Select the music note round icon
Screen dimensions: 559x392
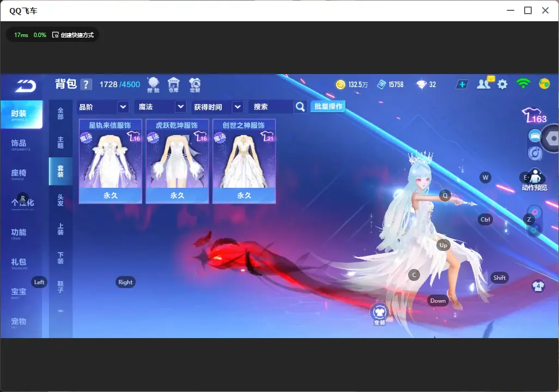coord(535,153)
